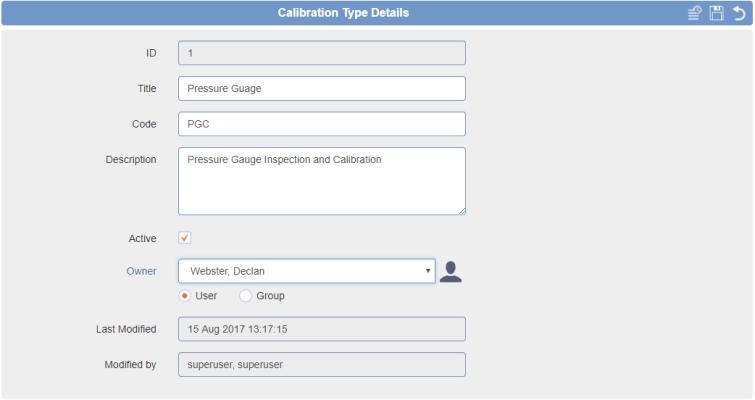The image size is (755, 400).
Task: Save the calibration type via floppy icon
Action: point(716,13)
